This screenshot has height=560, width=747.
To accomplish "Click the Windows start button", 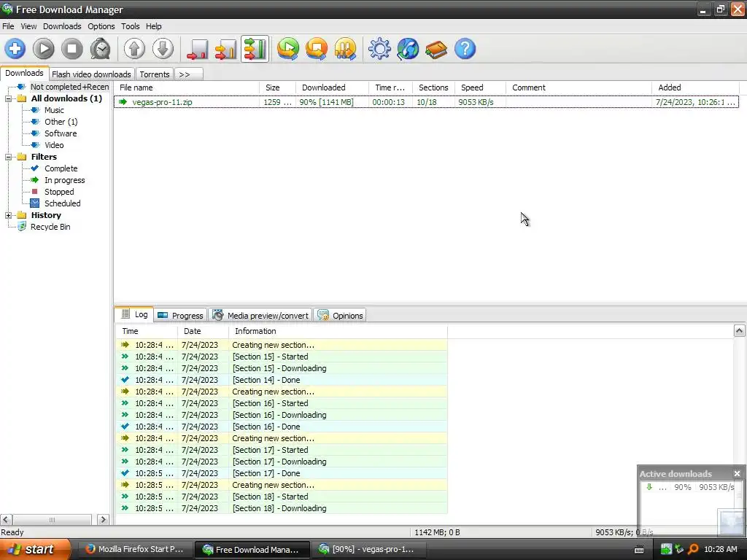I will 35,549.
